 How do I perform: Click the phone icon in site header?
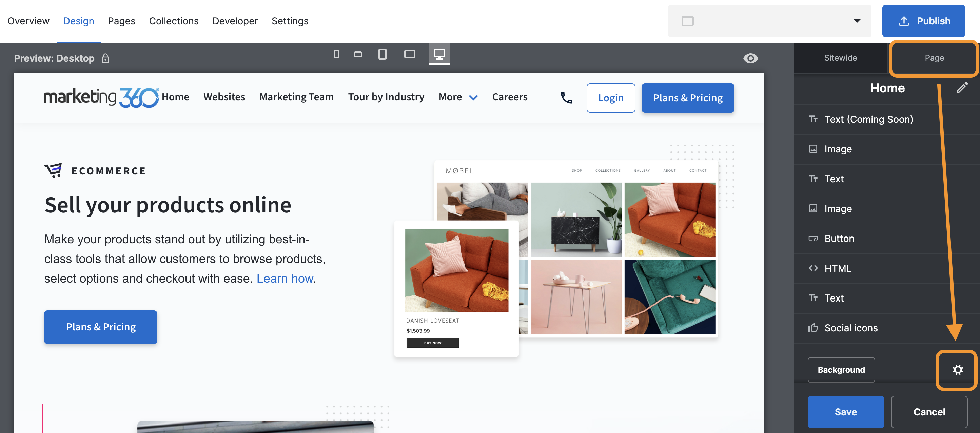click(x=566, y=98)
